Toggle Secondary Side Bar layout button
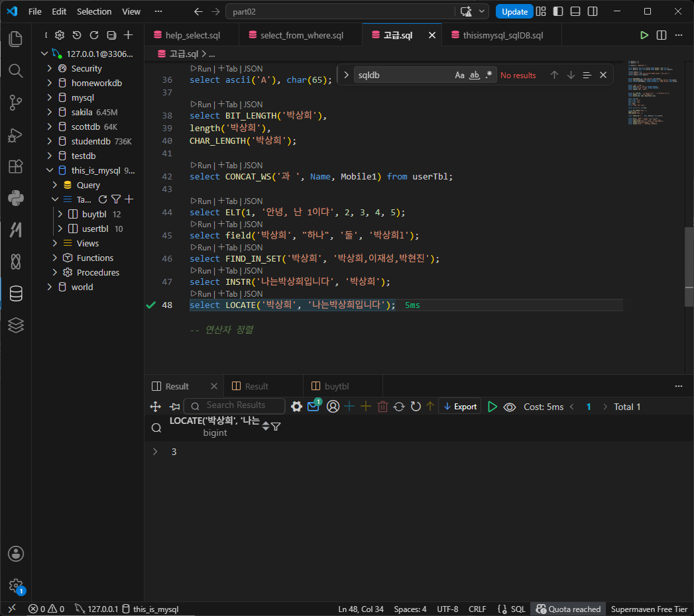The image size is (694, 616). pyautogui.click(x=593, y=11)
